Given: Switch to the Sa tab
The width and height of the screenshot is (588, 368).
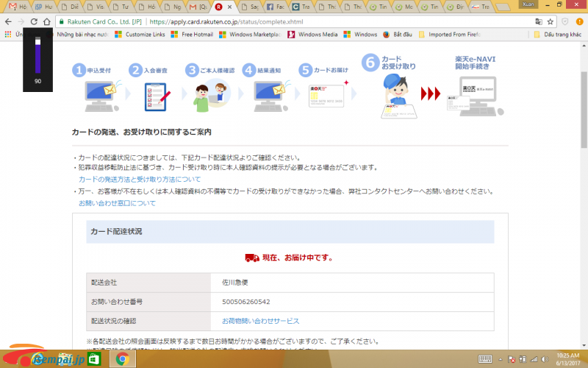Looking at the screenshot, I should click(250, 7).
